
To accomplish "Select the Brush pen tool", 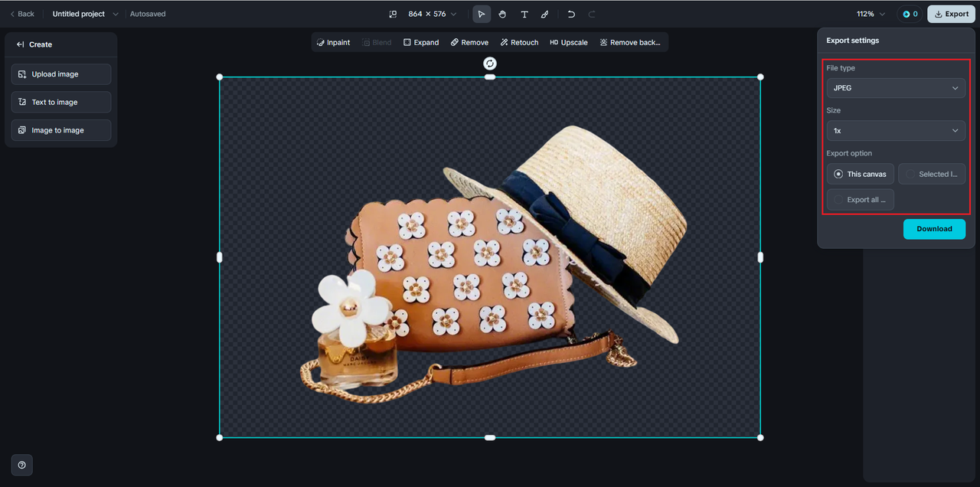I will click(545, 14).
